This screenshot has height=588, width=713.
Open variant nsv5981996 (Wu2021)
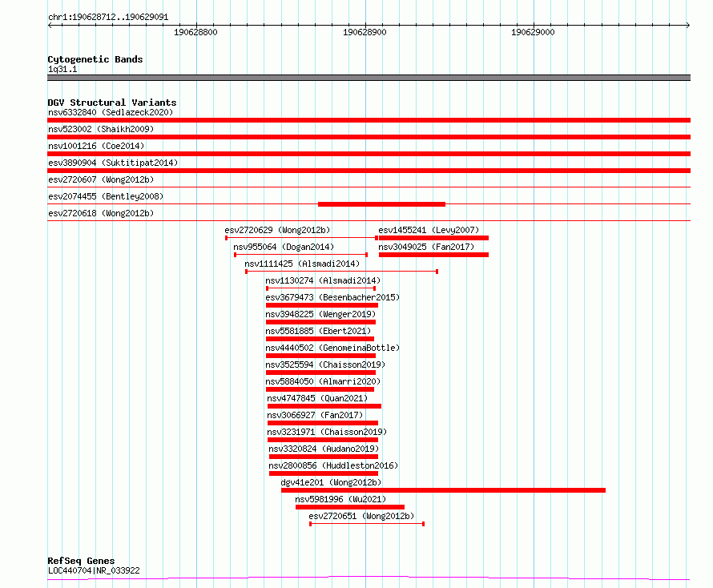[340, 499]
